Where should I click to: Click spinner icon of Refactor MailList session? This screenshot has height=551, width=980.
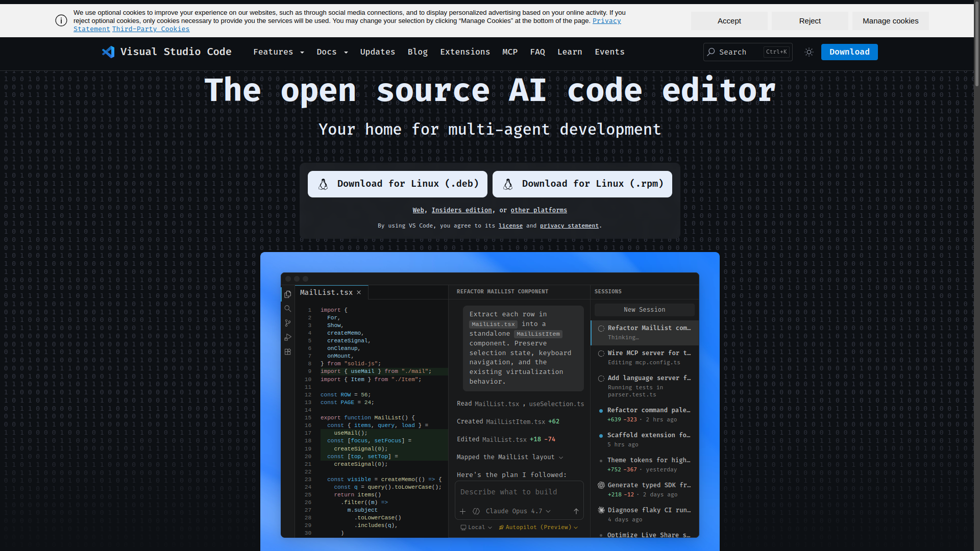point(601,329)
